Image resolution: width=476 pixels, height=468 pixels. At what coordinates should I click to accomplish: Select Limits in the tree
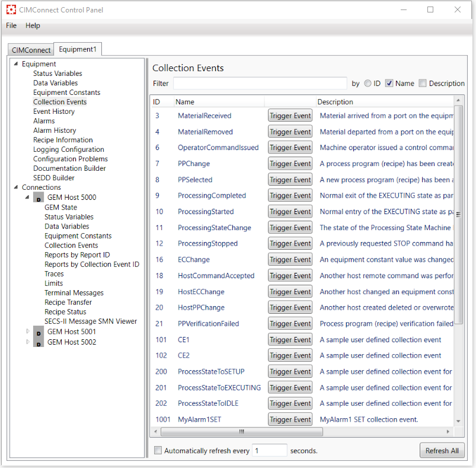(x=53, y=283)
